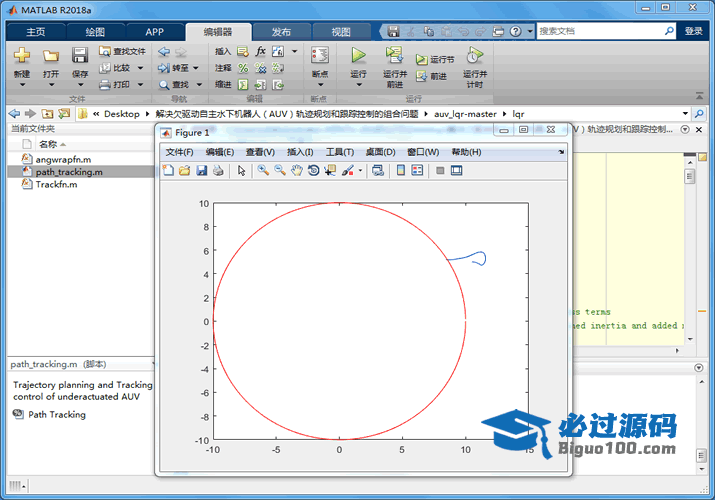
Task: Select the Brush data tool in Figure 1
Action: click(x=348, y=170)
